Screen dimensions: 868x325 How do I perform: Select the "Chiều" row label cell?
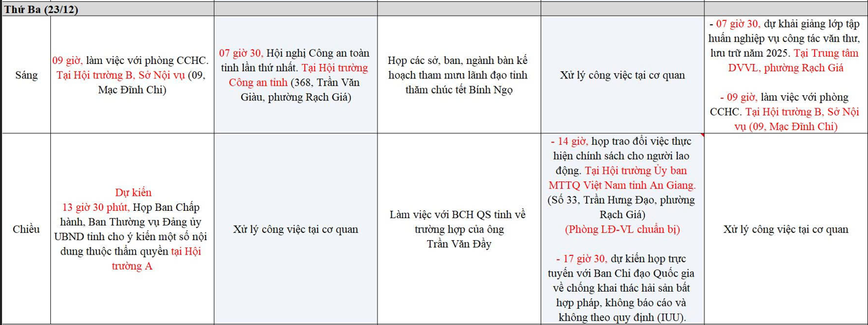(x=26, y=230)
